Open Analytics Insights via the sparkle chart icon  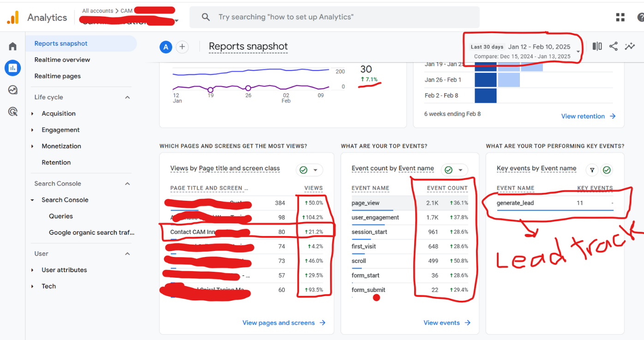point(630,46)
